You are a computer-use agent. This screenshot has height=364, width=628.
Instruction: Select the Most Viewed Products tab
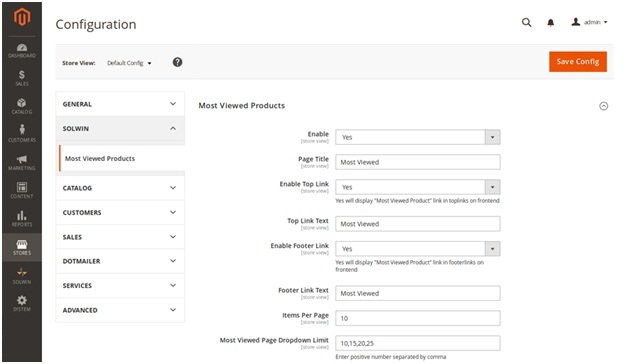point(122,159)
